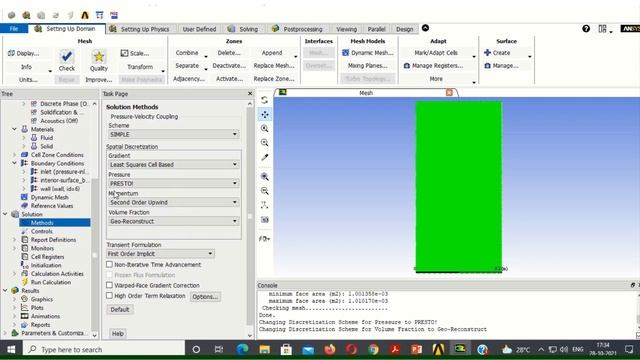Open the window layout icon

(602, 29)
